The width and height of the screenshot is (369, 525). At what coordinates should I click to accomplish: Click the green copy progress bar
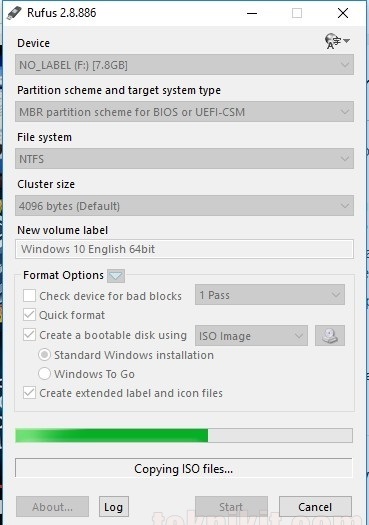click(x=184, y=436)
